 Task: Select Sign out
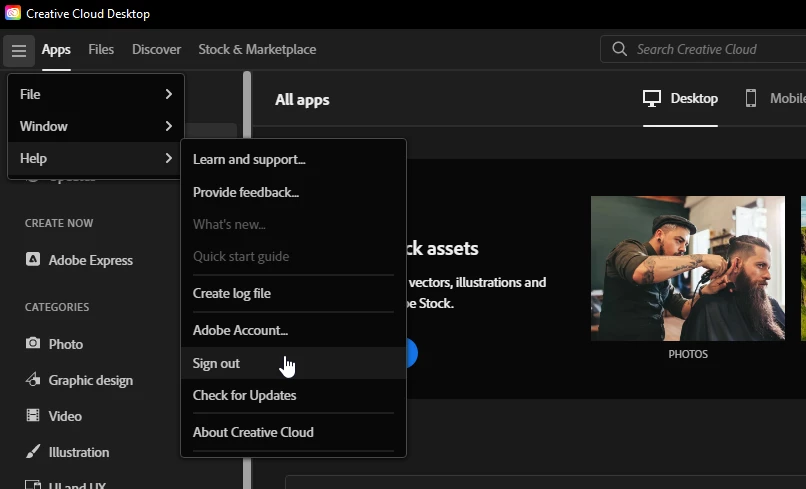click(x=293, y=363)
